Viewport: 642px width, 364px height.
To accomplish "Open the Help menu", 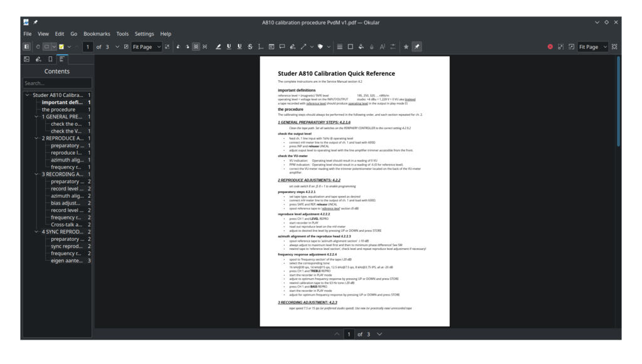I will (x=166, y=34).
